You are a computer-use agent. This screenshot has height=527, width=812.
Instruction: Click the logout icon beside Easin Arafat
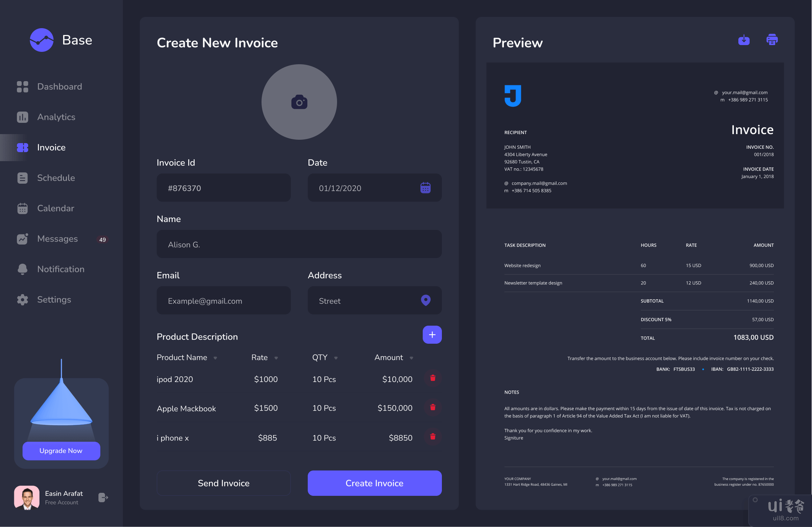[103, 497]
